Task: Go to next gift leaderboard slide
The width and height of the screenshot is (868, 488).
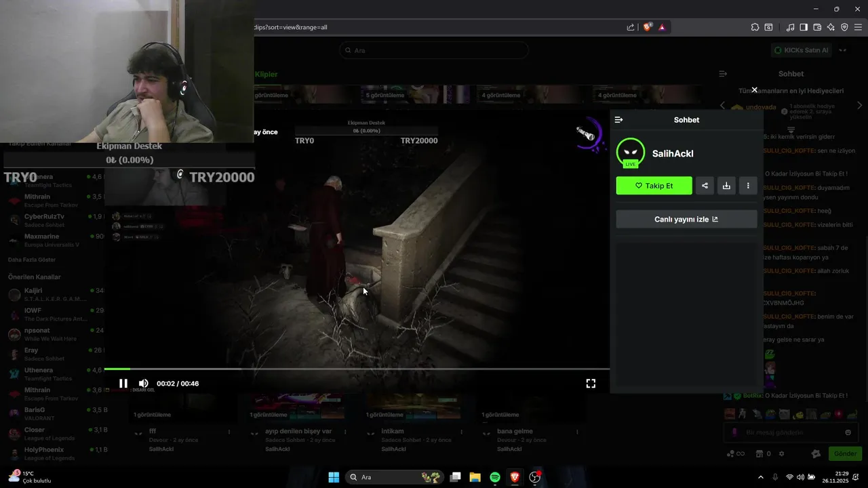Action: (860, 106)
